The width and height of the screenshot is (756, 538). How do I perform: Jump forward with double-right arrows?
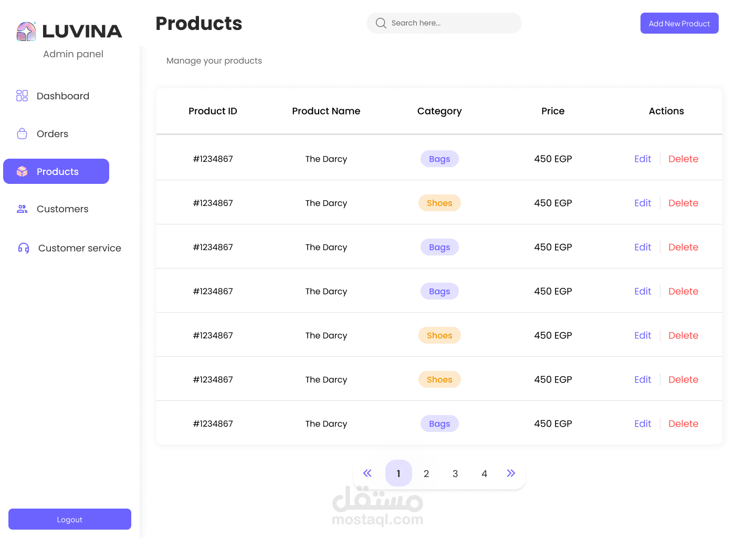click(511, 473)
